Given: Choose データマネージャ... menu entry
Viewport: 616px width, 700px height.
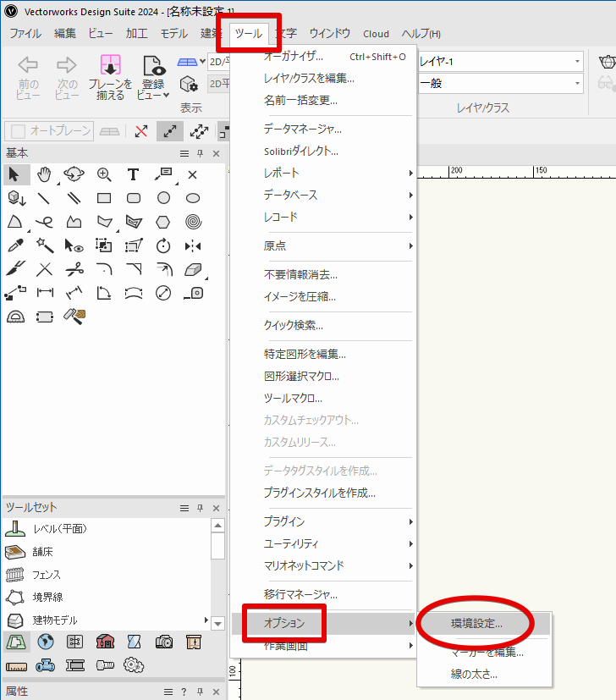Looking at the screenshot, I should pos(323,129).
